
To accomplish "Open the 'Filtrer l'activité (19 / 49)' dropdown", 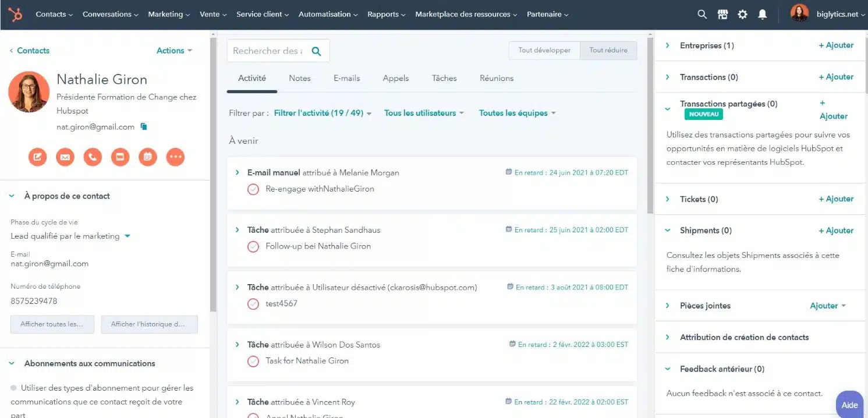I will click(x=323, y=114).
